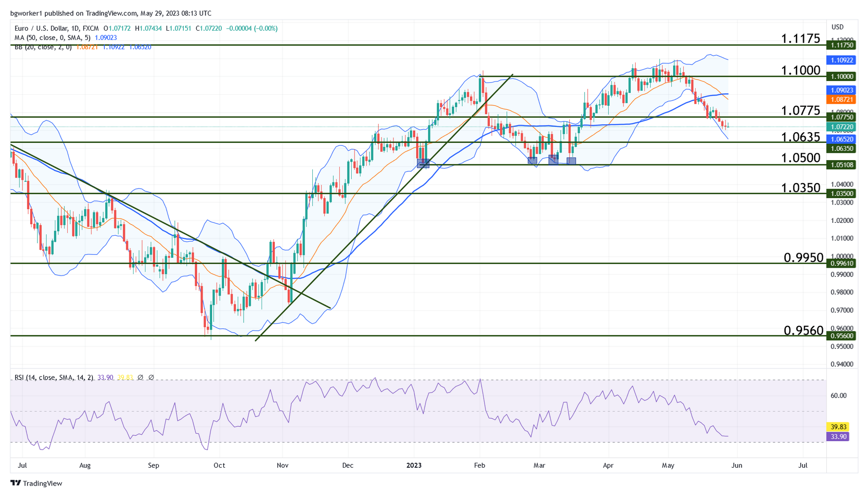Click the purple 33.90 RSI axis tag
The height and width of the screenshot is (497, 868).
838,437
